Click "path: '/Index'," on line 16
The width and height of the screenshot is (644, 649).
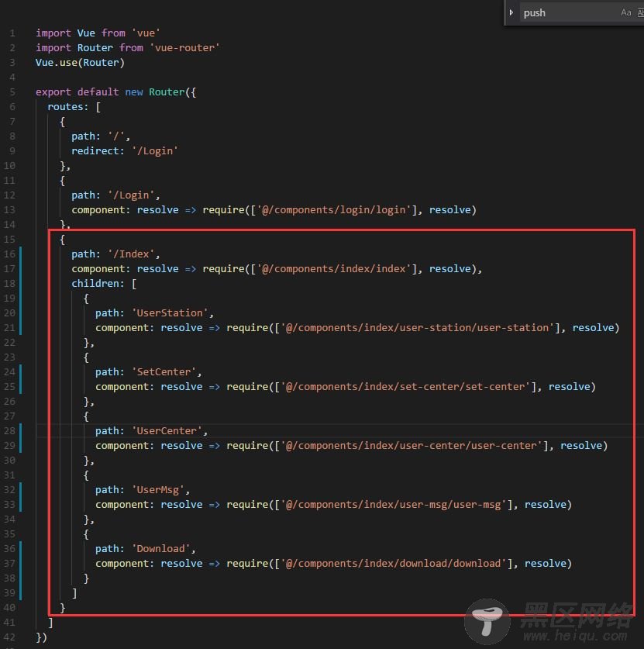point(115,254)
